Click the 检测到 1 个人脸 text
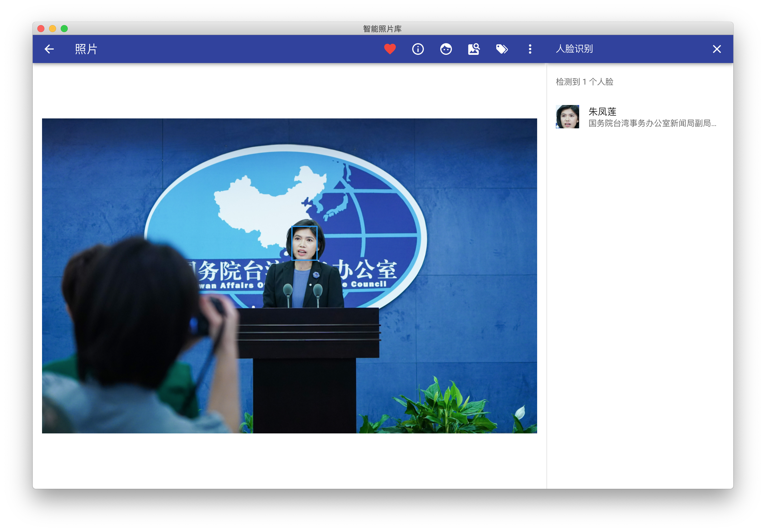The image size is (766, 532). pyautogui.click(x=584, y=82)
